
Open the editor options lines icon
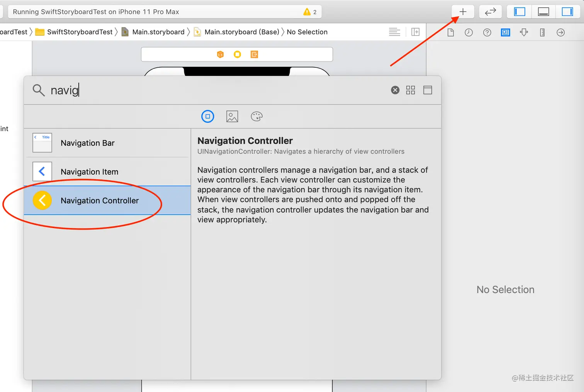pos(394,32)
